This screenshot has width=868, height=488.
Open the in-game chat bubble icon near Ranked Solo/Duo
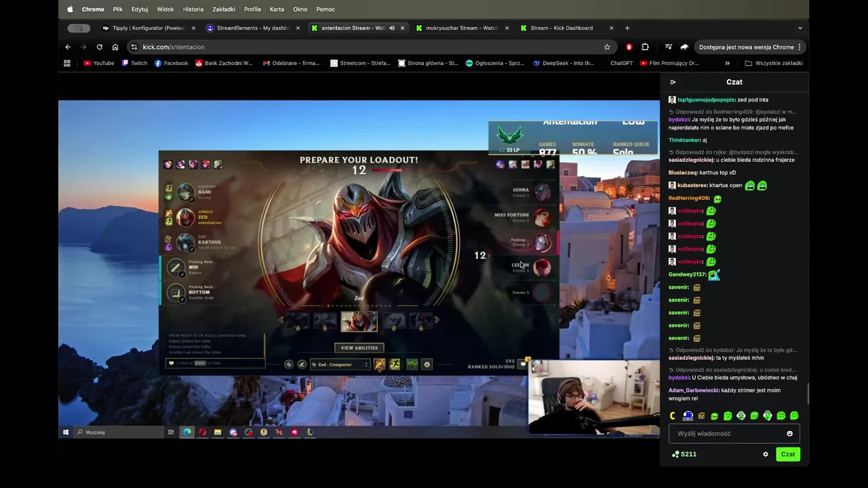click(523, 364)
